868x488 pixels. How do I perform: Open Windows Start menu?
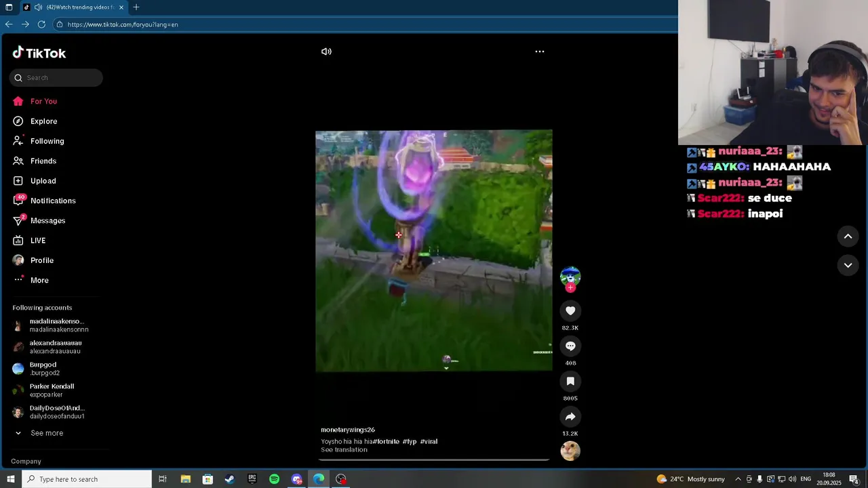pyautogui.click(x=10, y=479)
